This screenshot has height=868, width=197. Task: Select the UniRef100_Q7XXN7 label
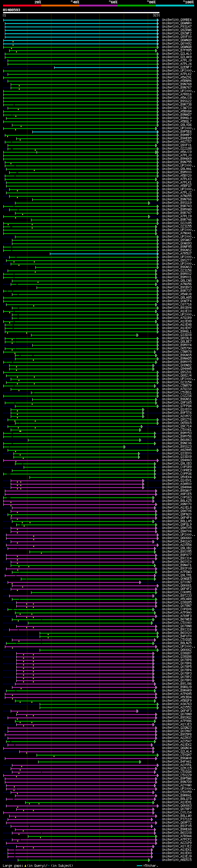[177, 582]
